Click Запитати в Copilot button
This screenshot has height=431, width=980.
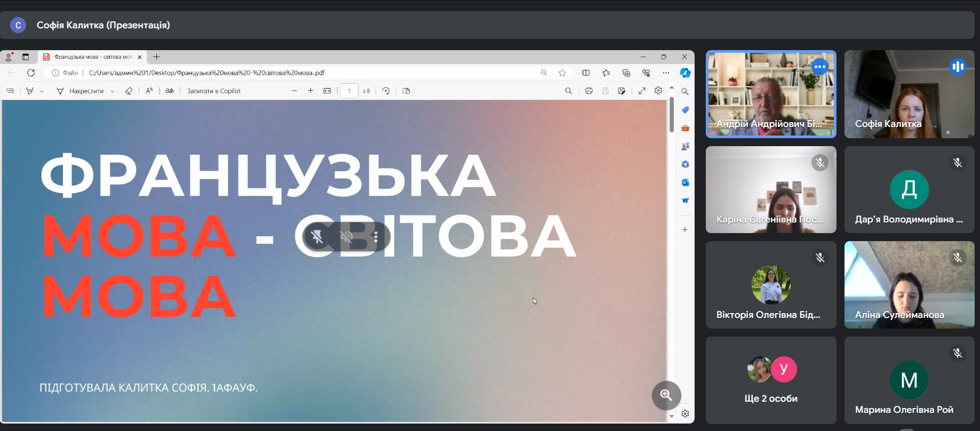(213, 91)
